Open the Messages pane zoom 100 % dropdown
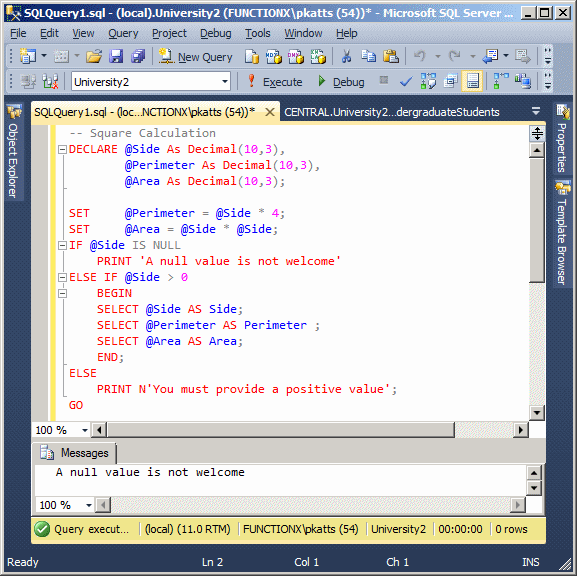The image size is (577, 576). click(89, 505)
